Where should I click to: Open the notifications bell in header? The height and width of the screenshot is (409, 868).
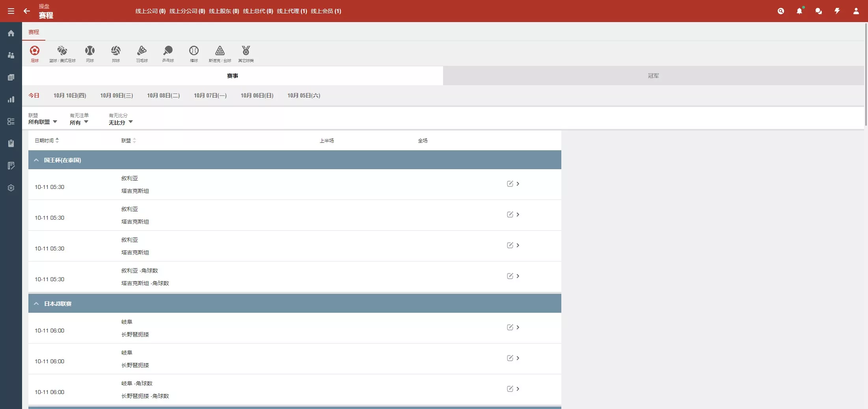click(799, 11)
